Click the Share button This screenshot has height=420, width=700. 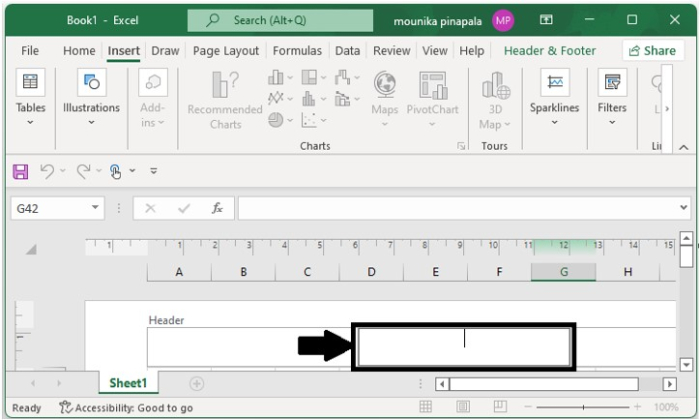click(x=653, y=51)
